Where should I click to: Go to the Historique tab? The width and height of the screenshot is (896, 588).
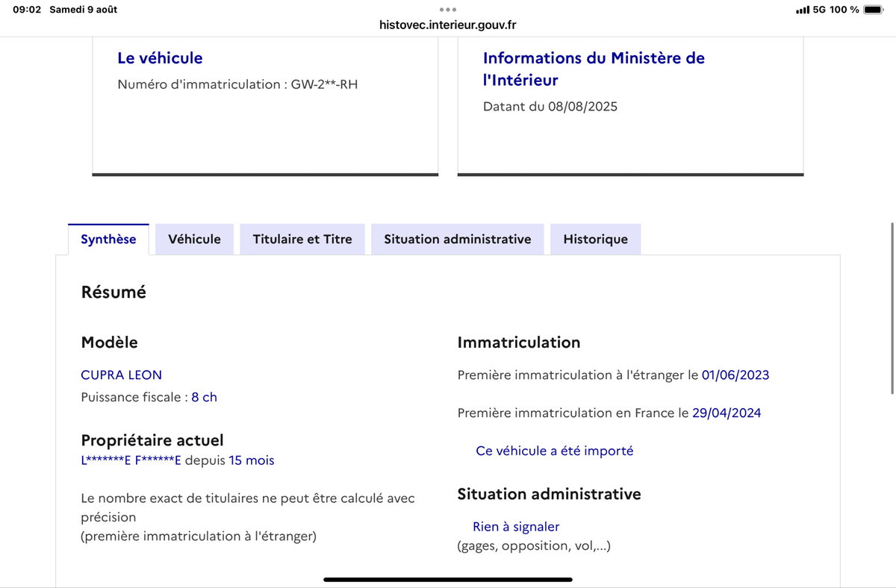(x=595, y=240)
